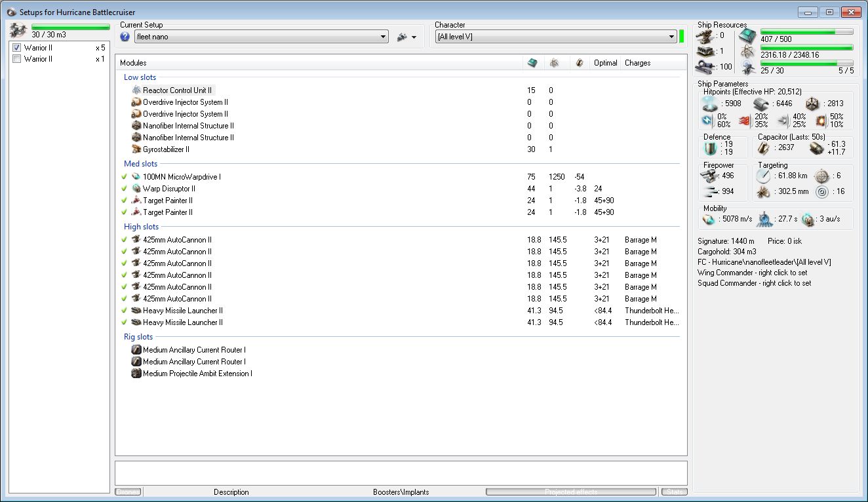Open the Current Setup dropdown showing fleet nano

(261, 37)
